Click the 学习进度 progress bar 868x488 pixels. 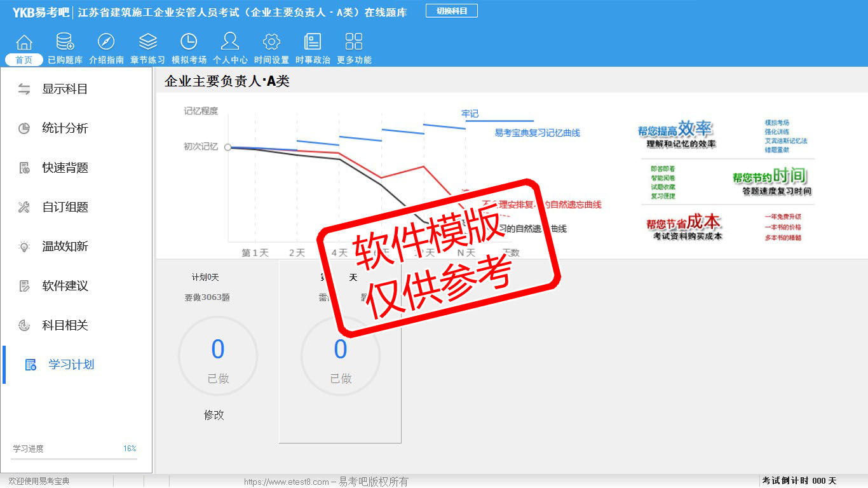[x=74, y=458]
